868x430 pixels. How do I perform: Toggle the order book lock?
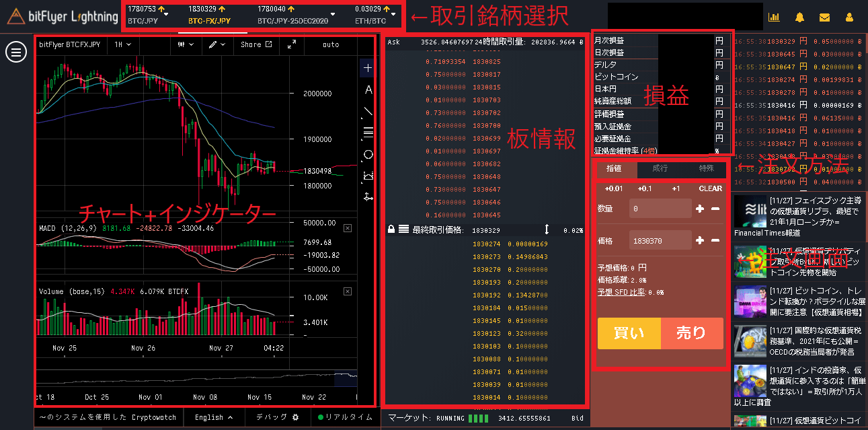pyautogui.click(x=391, y=229)
